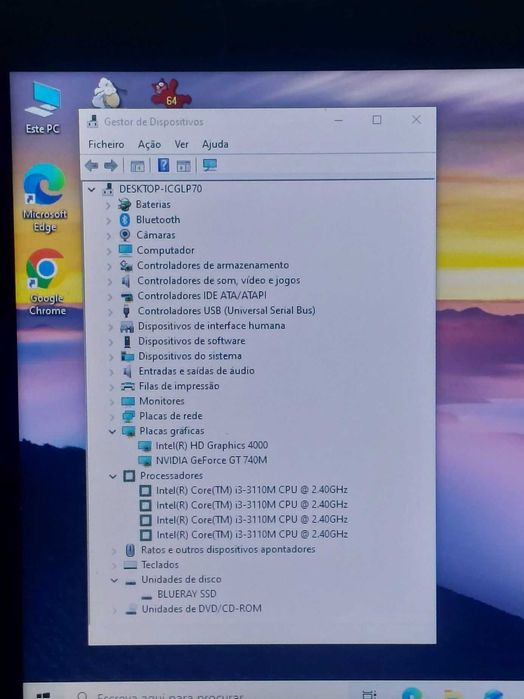Collapse the Unidades de disco category
The height and width of the screenshot is (699, 524).
[114, 580]
